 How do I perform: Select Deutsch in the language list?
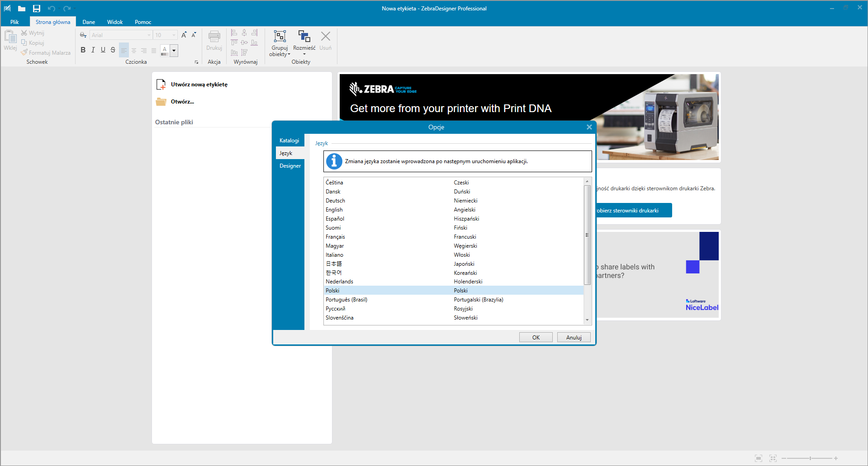point(454,201)
